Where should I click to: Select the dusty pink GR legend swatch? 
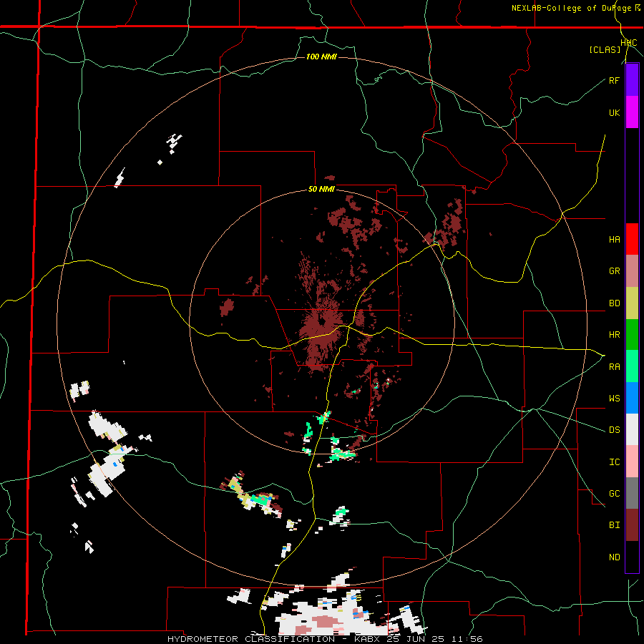coord(632,270)
